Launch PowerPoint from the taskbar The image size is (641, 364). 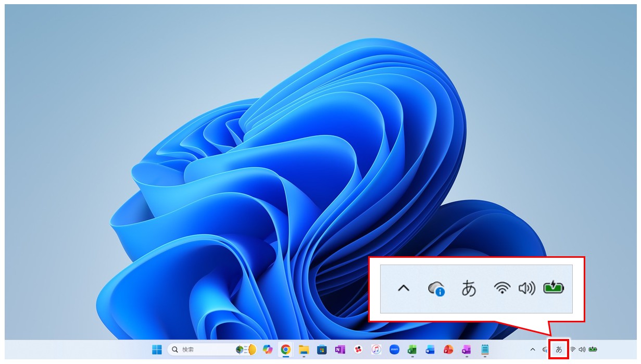[448, 349]
